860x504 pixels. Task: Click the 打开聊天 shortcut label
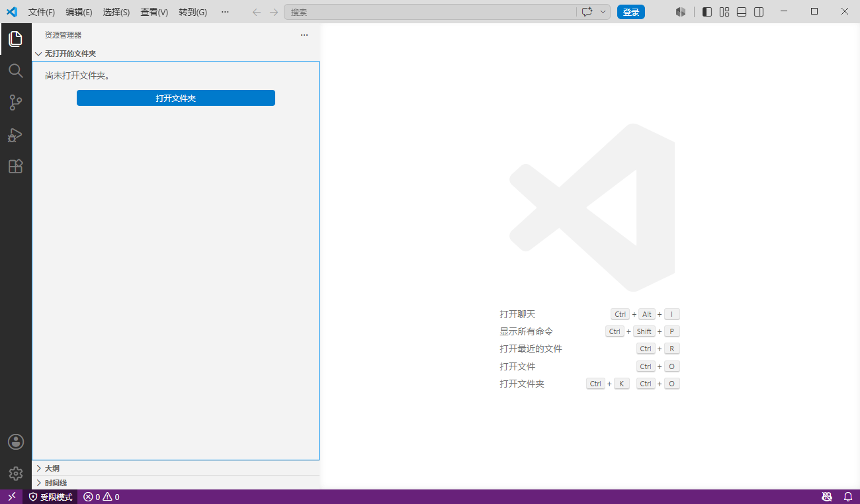click(x=517, y=314)
